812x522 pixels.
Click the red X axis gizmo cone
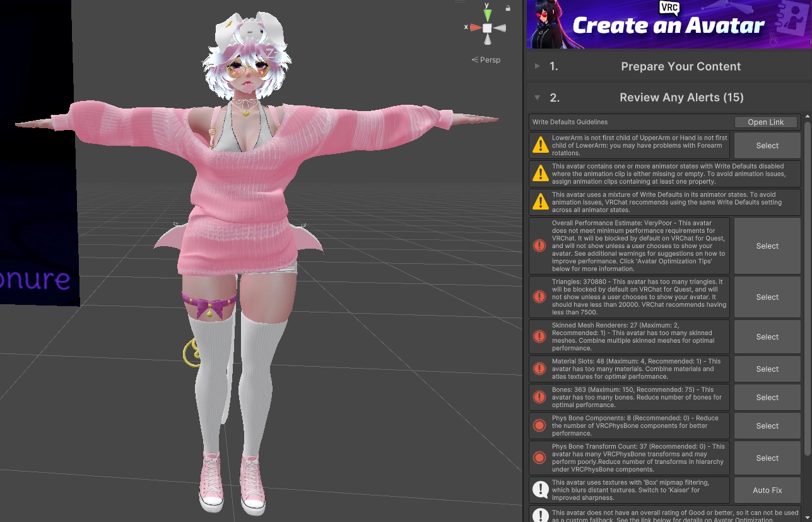[474, 28]
